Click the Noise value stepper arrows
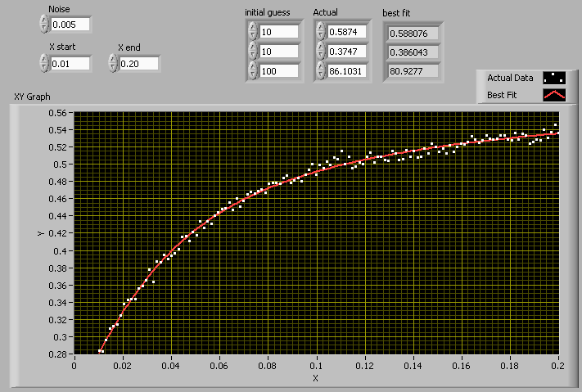This screenshot has width=582, height=392. (x=44, y=25)
